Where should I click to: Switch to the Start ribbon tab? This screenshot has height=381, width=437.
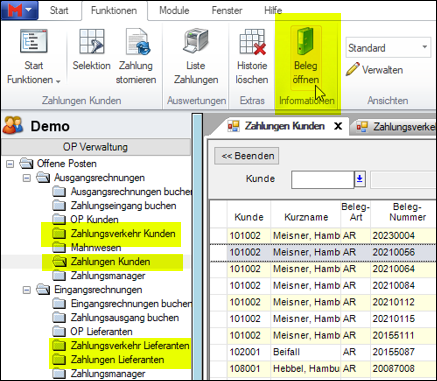[x=59, y=10]
